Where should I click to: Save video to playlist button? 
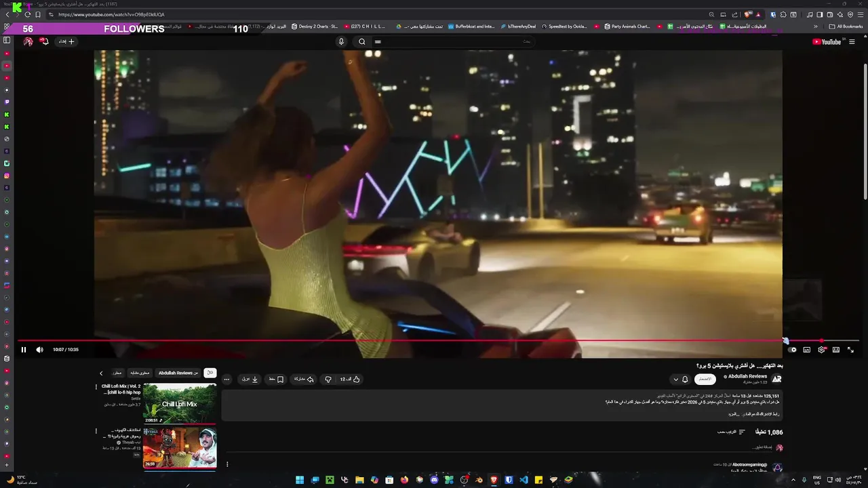[x=276, y=380]
